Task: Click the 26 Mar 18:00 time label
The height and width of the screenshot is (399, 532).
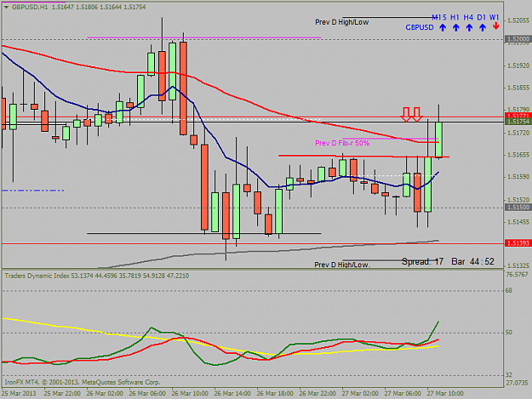Action: tap(275, 393)
